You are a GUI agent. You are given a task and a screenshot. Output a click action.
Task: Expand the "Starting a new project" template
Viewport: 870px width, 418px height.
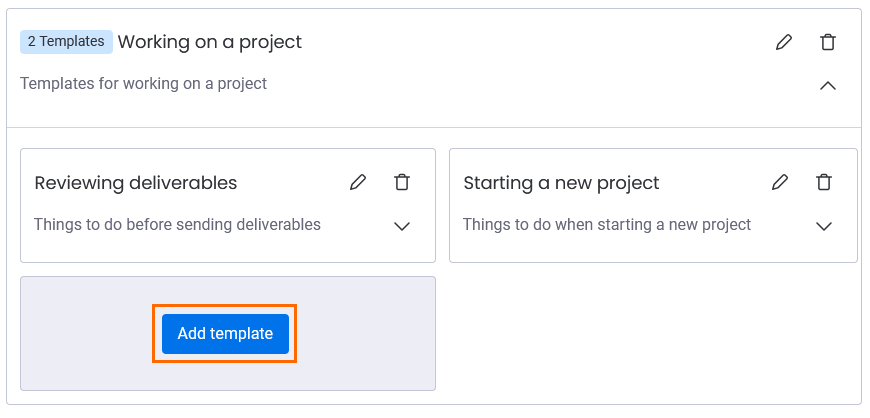824,226
